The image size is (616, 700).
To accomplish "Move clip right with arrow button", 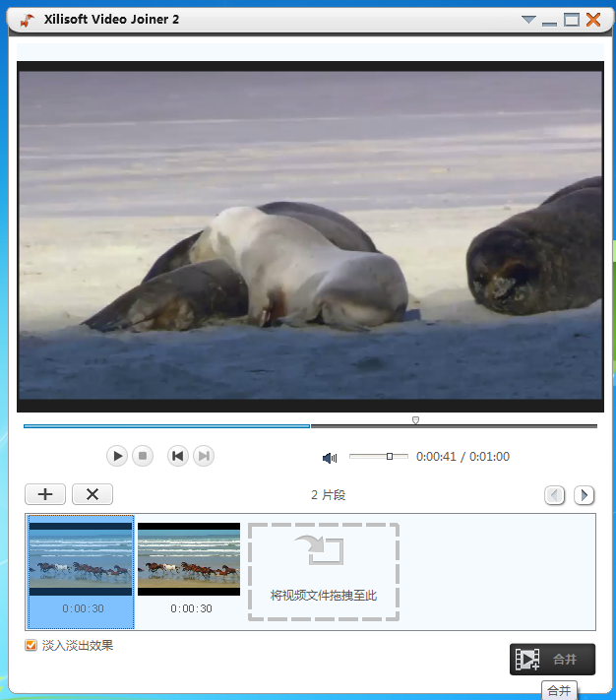I will (x=584, y=495).
